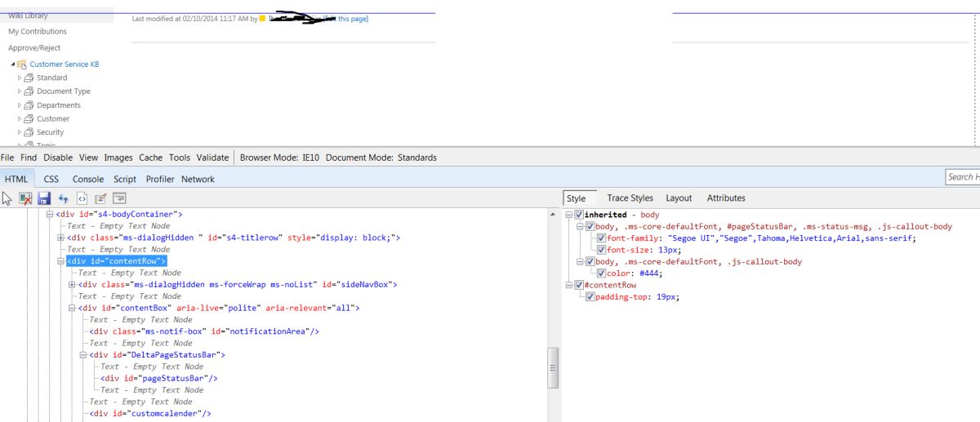The image size is (980, 422).
Task: Click the refresh arrows toolbar icon
Action: (x=63, y=198)
